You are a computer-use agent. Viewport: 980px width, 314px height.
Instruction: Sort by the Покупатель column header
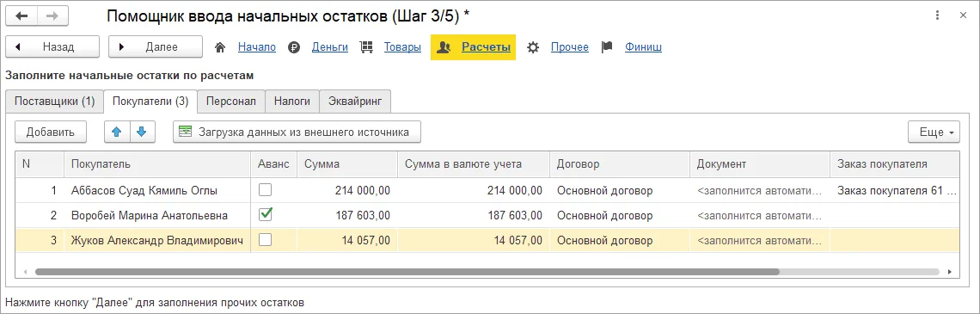[157, 163]
